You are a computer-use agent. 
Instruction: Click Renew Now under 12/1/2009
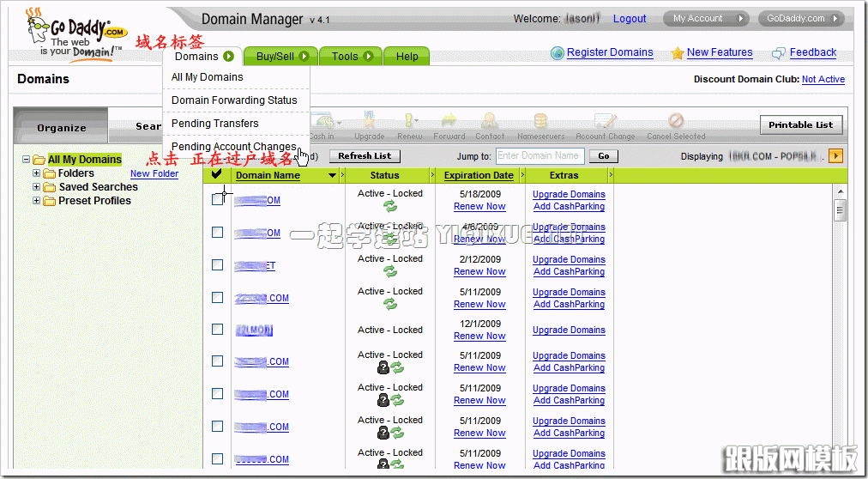tap(479, 337)
